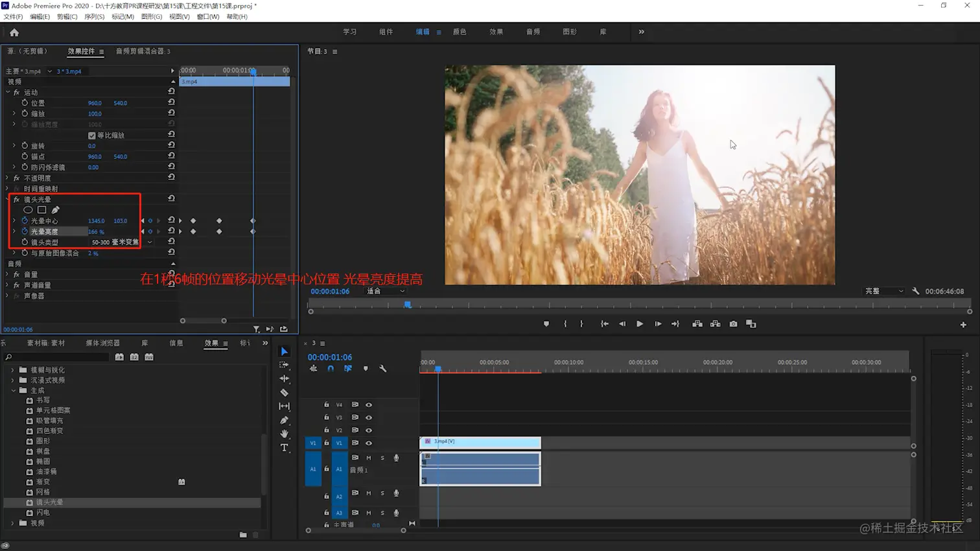
Task: Open program monitor wrench settings
Action: click(x=915, y=291)
